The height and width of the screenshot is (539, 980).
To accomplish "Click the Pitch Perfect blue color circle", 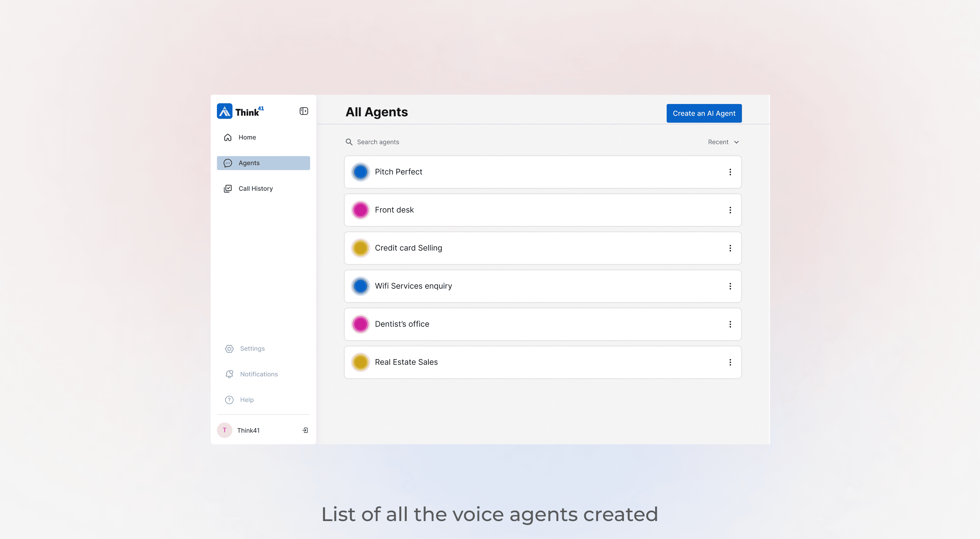I will [x=360, y=172].
